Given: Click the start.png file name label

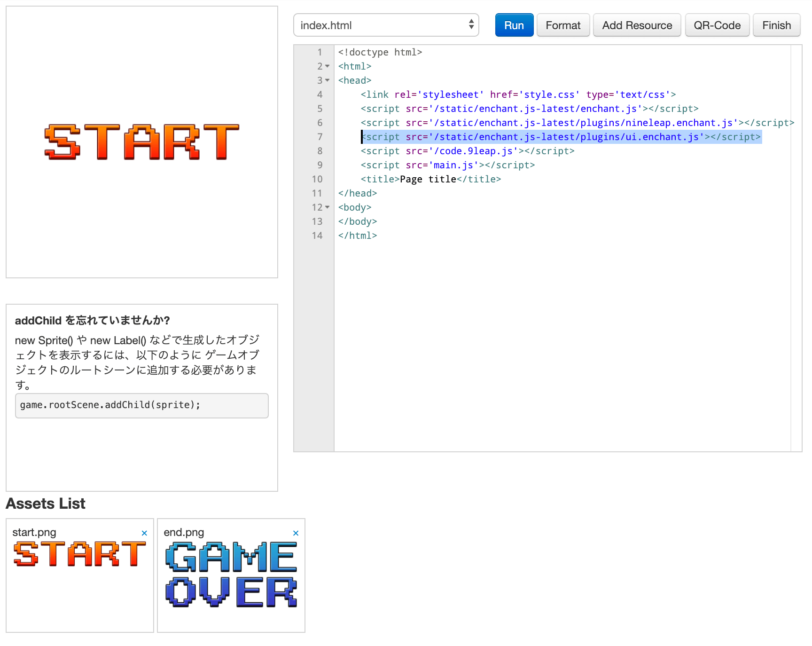Looking at the screenshot, I should [x=34, y=532].
